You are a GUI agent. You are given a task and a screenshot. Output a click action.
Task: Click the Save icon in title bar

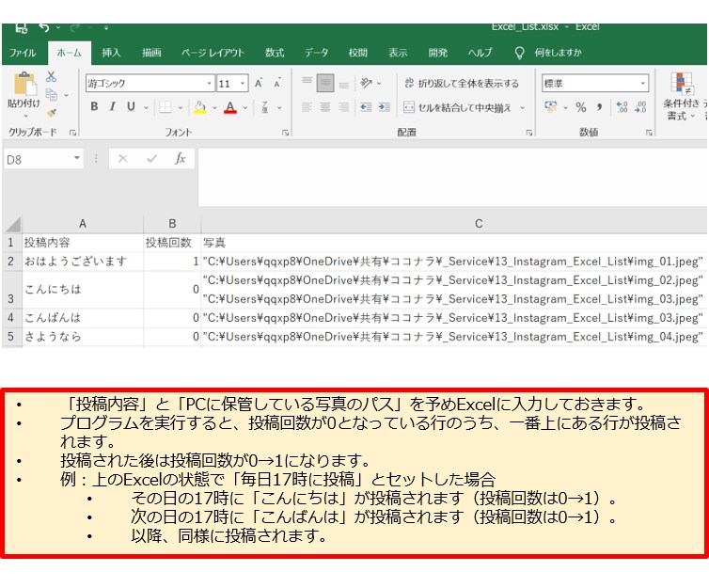pyautogui.click(x=22, y=28)
